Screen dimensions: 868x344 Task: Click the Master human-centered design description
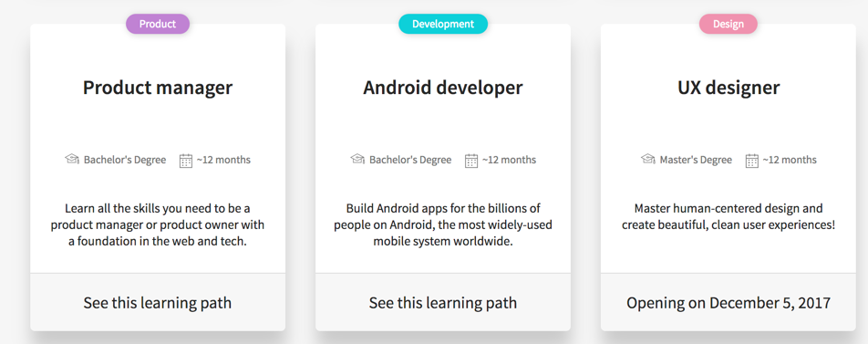pos(728,217)
